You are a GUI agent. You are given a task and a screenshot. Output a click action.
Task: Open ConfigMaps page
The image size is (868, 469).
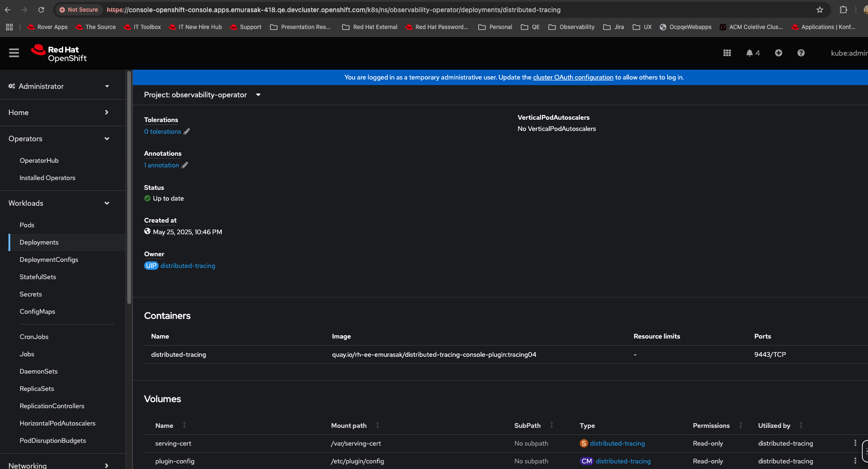coord(37,312)
